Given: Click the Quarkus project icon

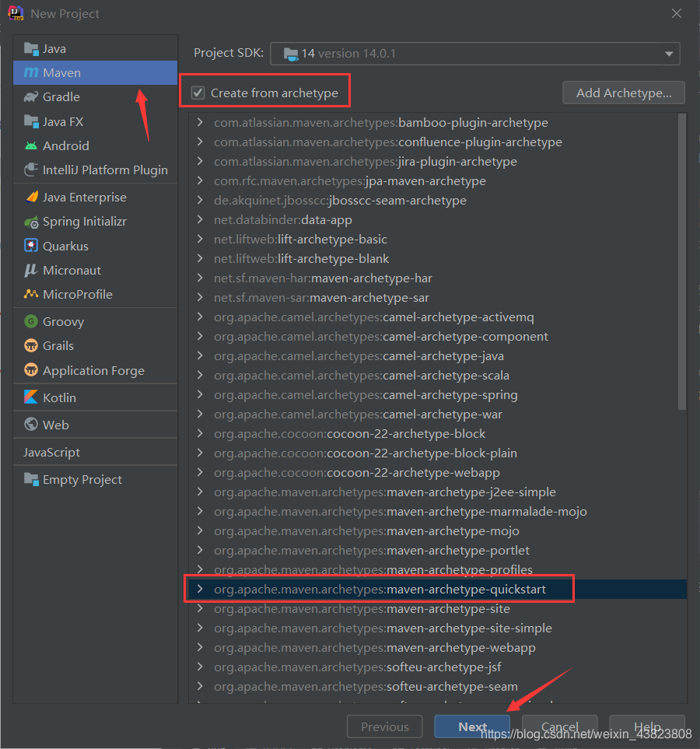Looking at the screenshot, I should click(x=31, y=246).
